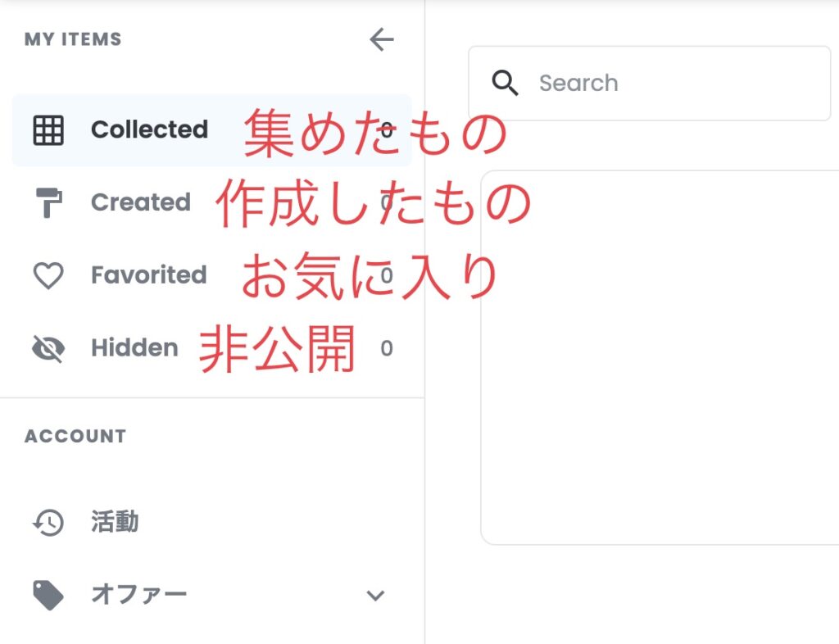The width and height of the screenshot is (839, 644).
Task: Click the ACCOUNT section header
Action: [x=75, y=437]
